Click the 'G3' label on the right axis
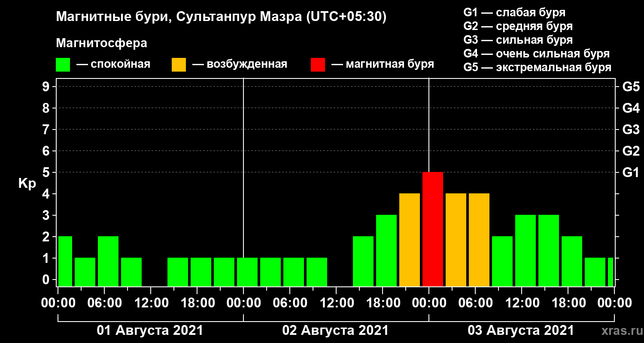Viewport: 644px width, 343px height. coord(631,129)
